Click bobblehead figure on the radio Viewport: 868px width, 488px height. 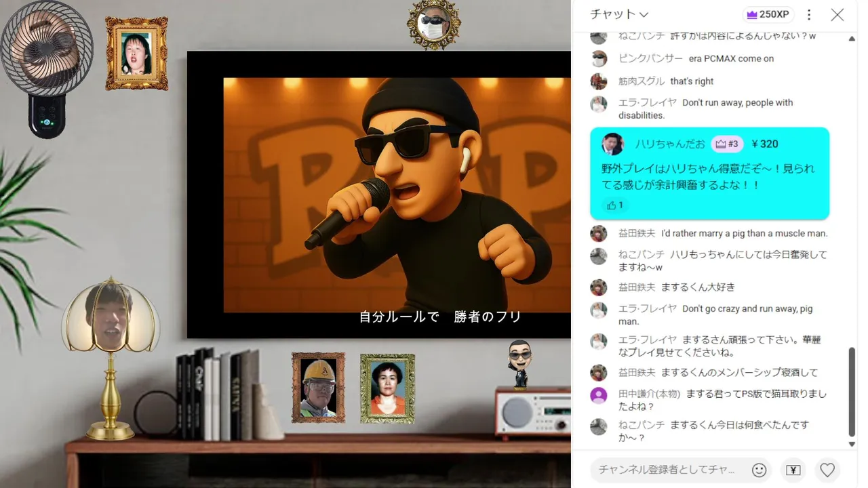point(520,364)
